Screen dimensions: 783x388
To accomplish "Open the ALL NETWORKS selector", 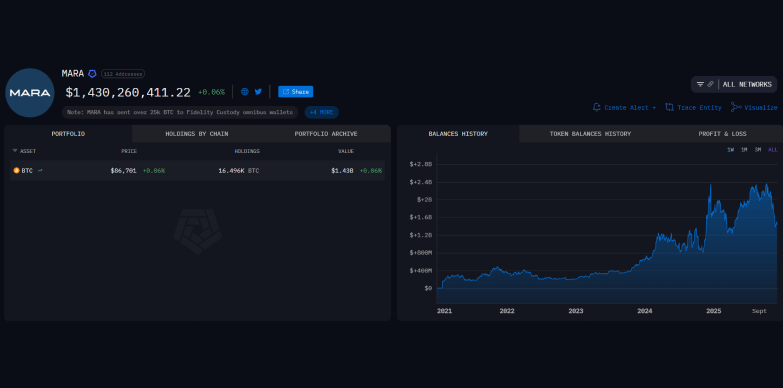I will point(747,84).
